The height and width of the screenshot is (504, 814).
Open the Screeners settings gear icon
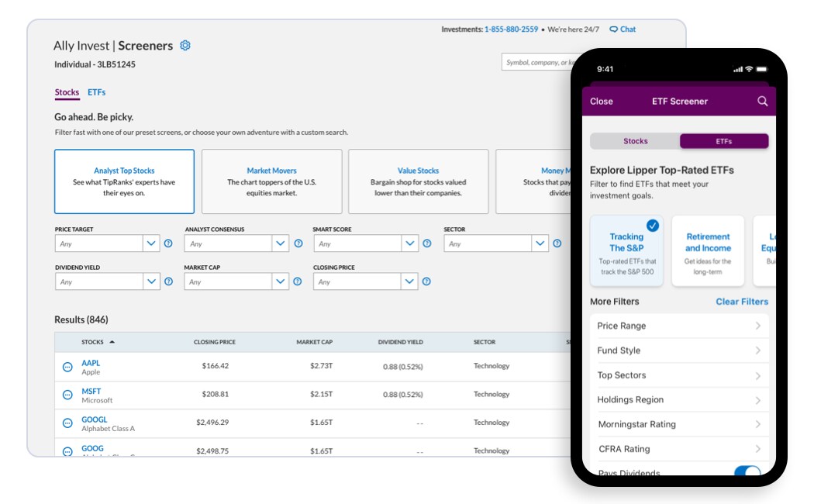[185, 46]
